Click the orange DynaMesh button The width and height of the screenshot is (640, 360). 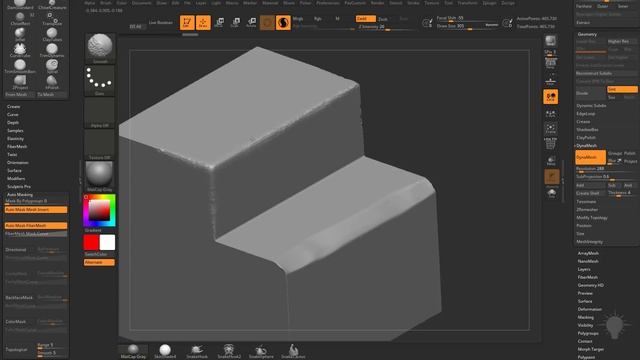click(x=590, y=157)
